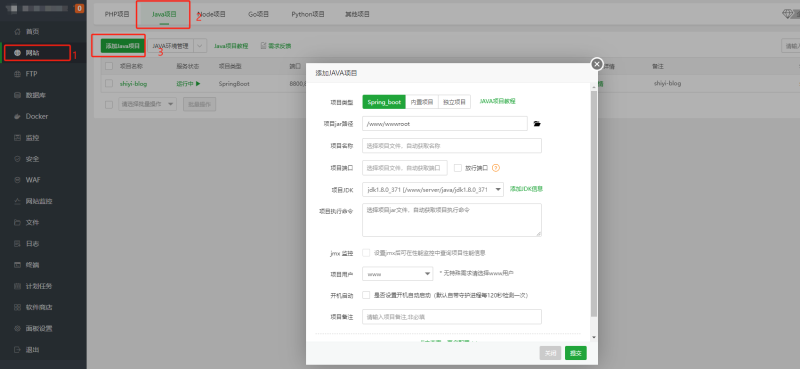Image resolution: width=800 pixels, height=369 pixels.
Task: Enable the 开机启动 auto-start checkbox
Action: click(x=366, y=295)
